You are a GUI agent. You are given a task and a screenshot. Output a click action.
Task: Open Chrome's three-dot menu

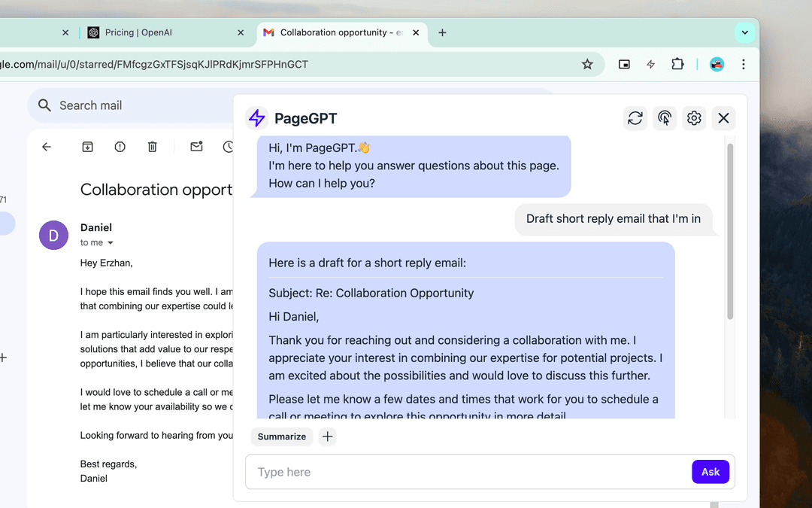tap(744, 64)
